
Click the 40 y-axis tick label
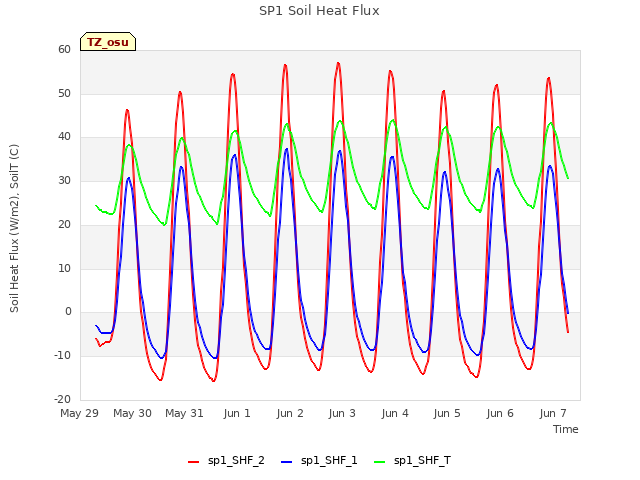[x=64, y=137]
